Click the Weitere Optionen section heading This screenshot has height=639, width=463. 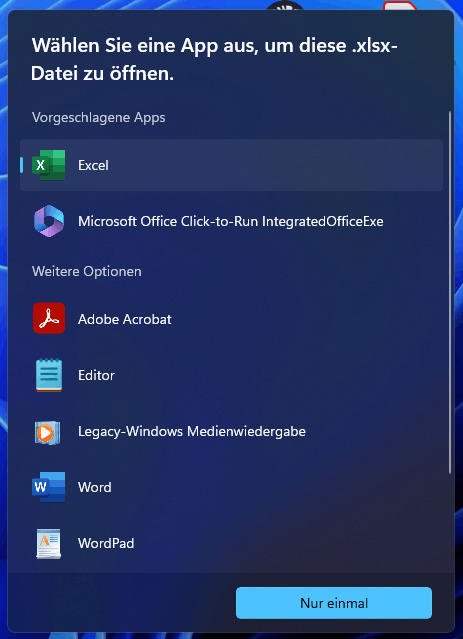click(x=87, y=271)
